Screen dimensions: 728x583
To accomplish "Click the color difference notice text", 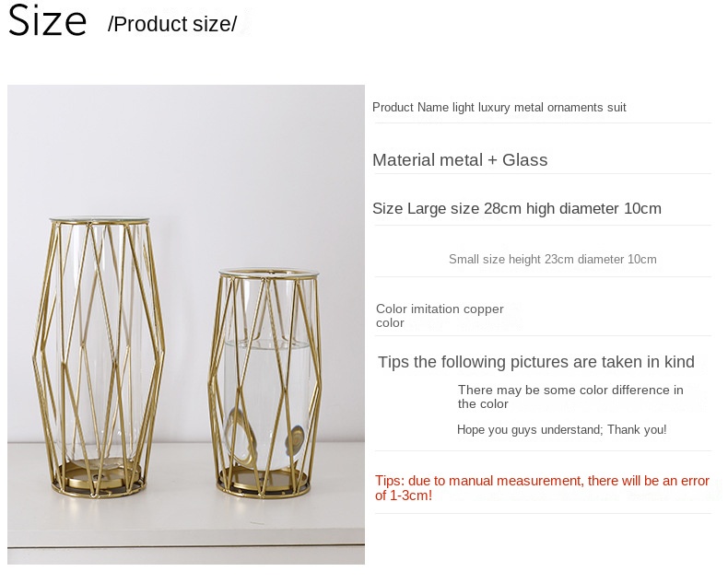I will pyautogui.click(x=570, y=397).
